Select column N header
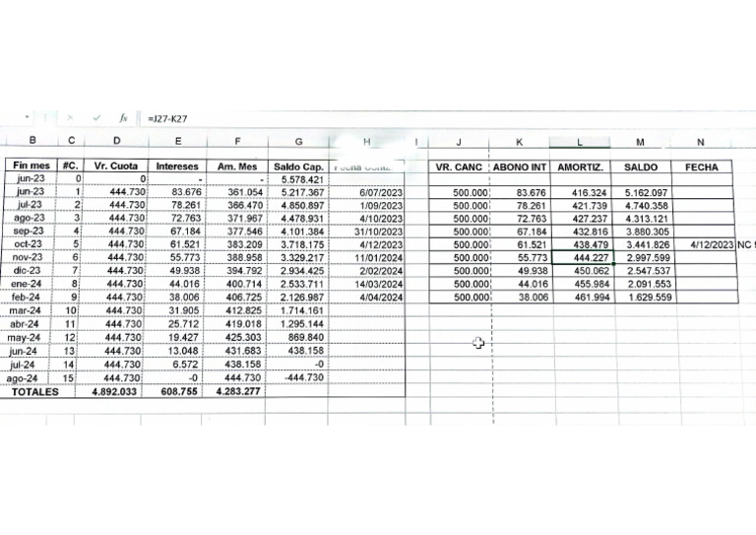Screen dimensions: 756x535 (x=701, y=142)
